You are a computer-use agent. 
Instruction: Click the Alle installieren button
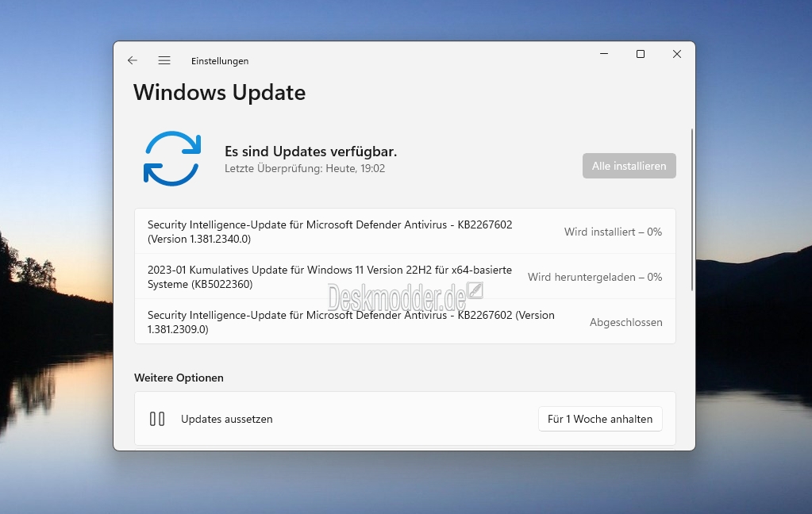629,166
